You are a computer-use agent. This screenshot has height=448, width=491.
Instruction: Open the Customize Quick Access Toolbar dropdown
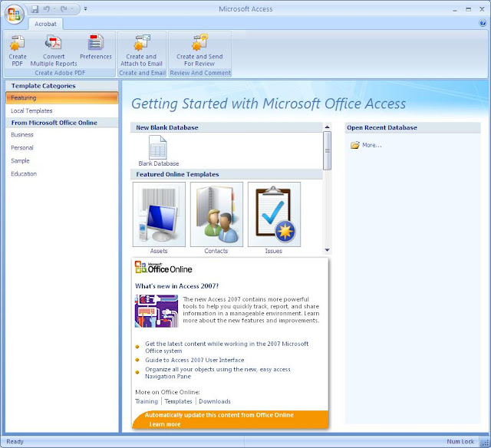pos(85,9)
